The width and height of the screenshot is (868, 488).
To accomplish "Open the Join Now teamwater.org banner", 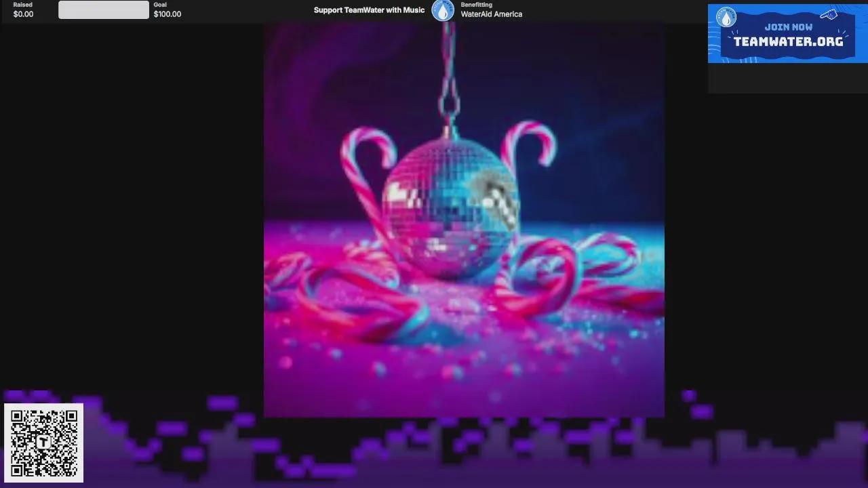I will (x=787, y=34).
